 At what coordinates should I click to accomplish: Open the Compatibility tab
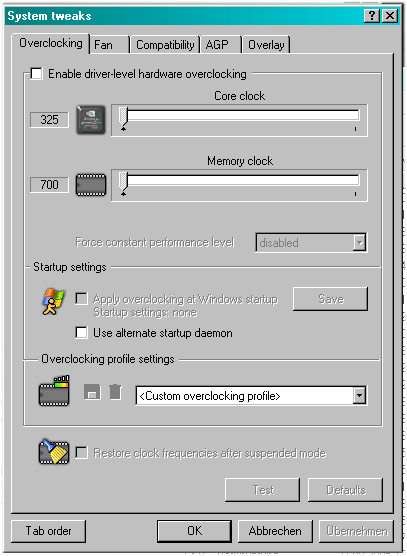pos(165,45)
